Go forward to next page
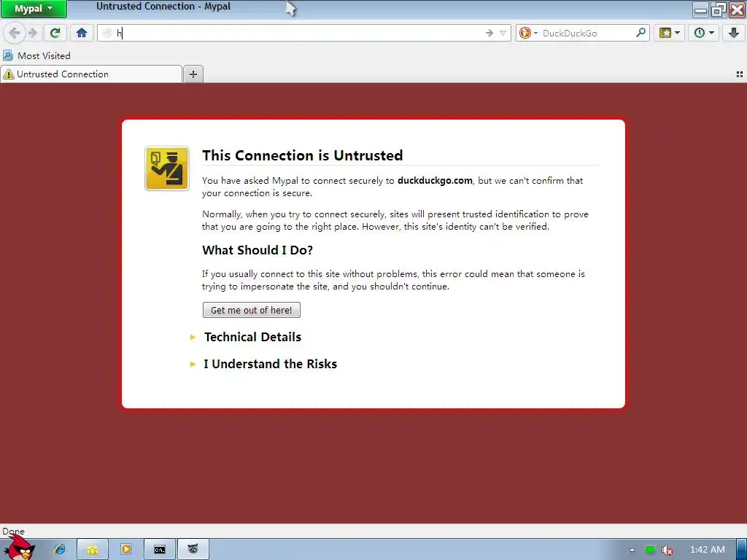The width and height of the screenshot is (747, 560). 32,33
